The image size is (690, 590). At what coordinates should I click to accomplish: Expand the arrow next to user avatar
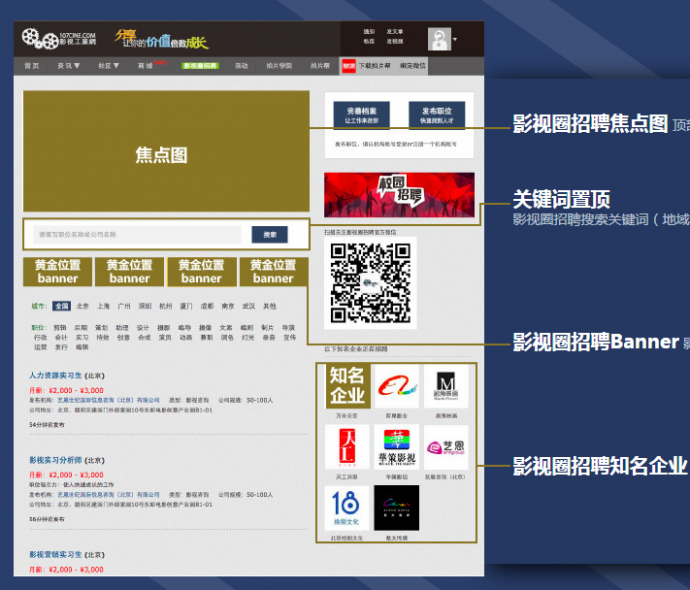(x=456, y=40)
